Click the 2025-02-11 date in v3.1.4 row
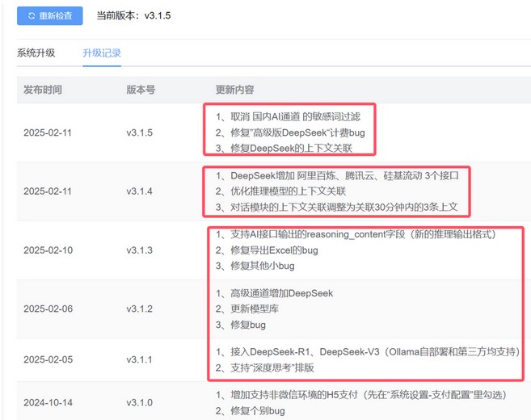This screenshot has height=420, width=531. tap(48, 191)
